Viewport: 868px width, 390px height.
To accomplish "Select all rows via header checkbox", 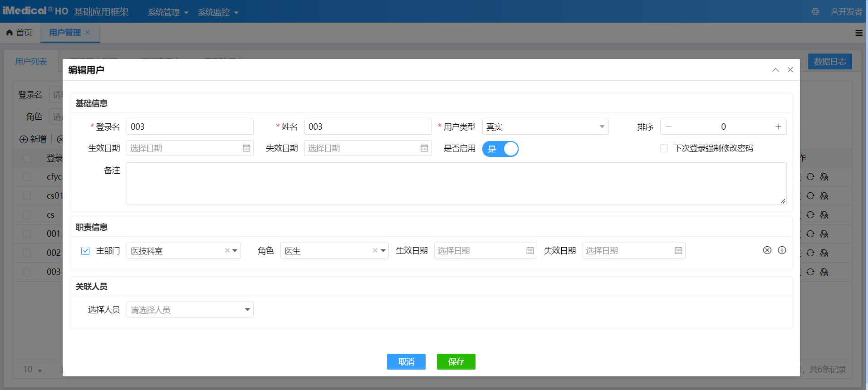I will pyautogui.click(x=27, y=158).
